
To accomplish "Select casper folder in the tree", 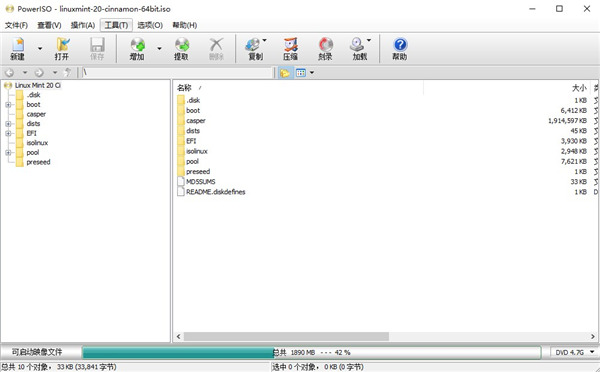I will (x=36, y=114).
